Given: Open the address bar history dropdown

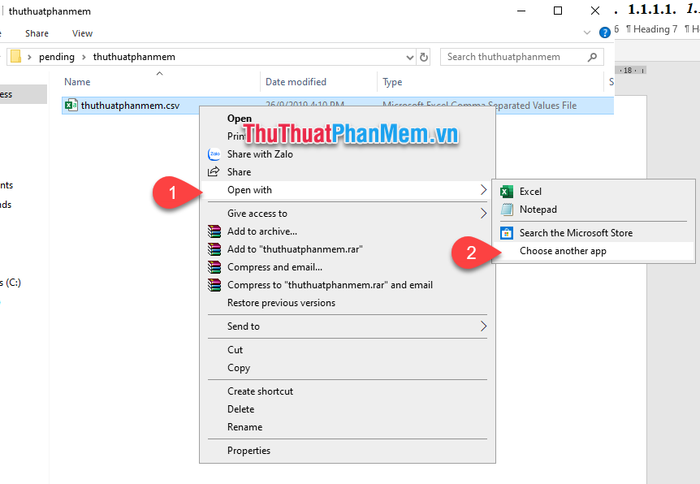Looking at the screenshot, I should pos(409,57).
